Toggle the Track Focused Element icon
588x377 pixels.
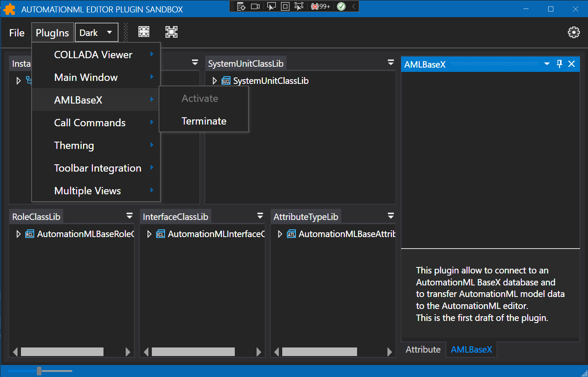(x=299, y=6)
